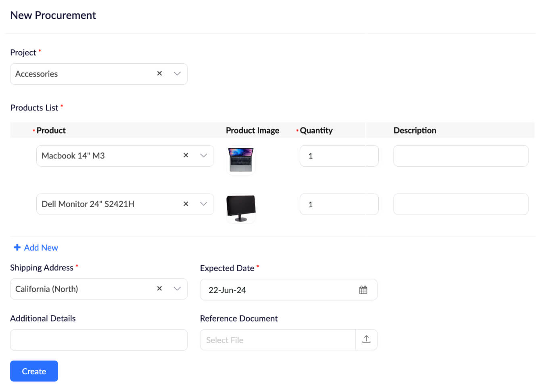
Task: Clear the Accessories project selection
Action: [159, 73]
